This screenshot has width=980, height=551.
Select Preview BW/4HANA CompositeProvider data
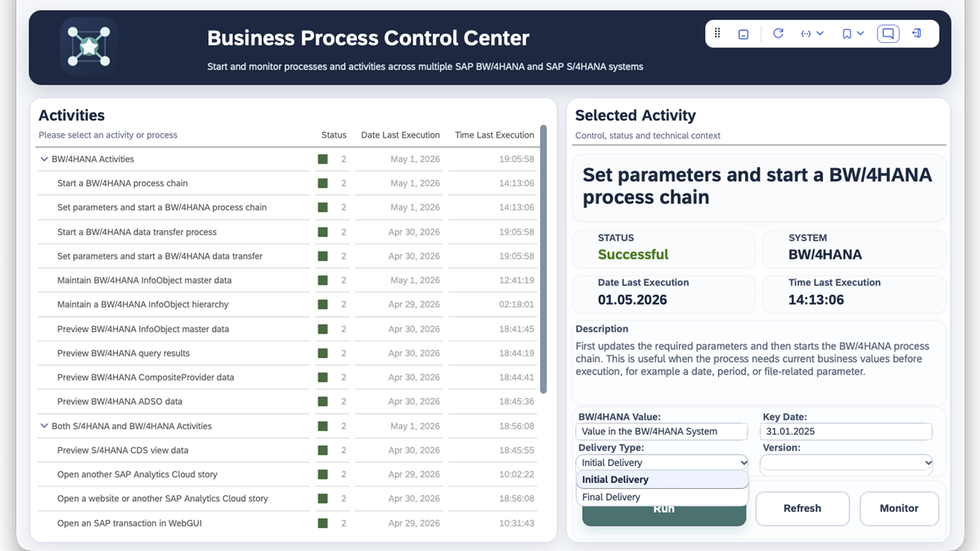pyautogui.click(x=145, y=377)
